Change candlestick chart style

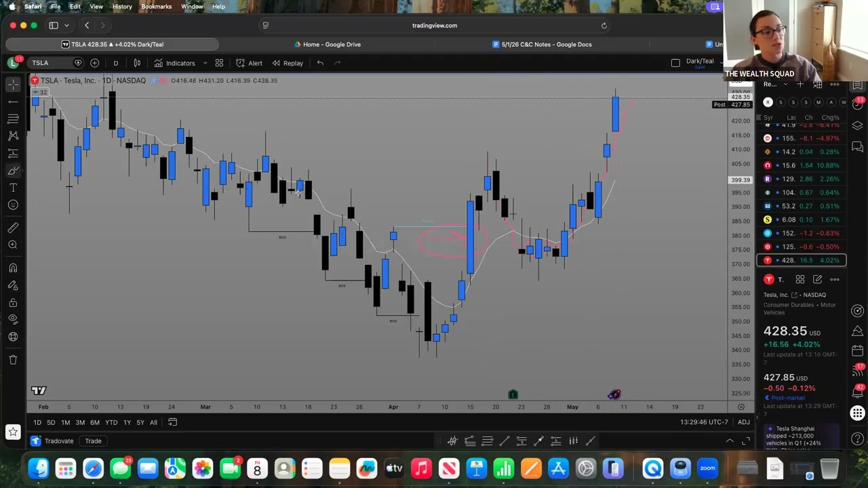point(137,63)
